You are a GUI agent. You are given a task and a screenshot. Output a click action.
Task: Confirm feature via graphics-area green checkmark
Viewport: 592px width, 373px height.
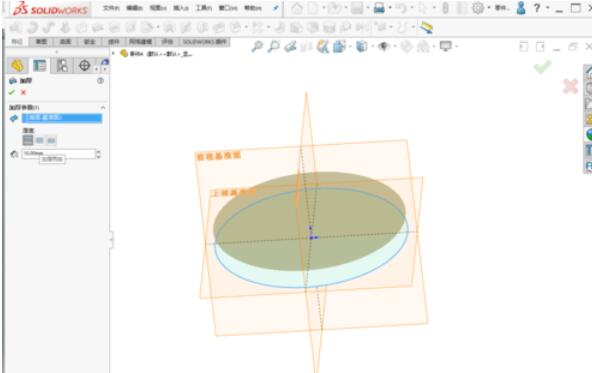[543, 67]
